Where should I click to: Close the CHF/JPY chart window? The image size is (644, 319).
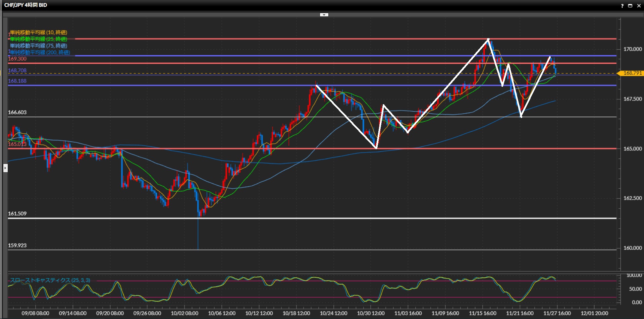639,6
